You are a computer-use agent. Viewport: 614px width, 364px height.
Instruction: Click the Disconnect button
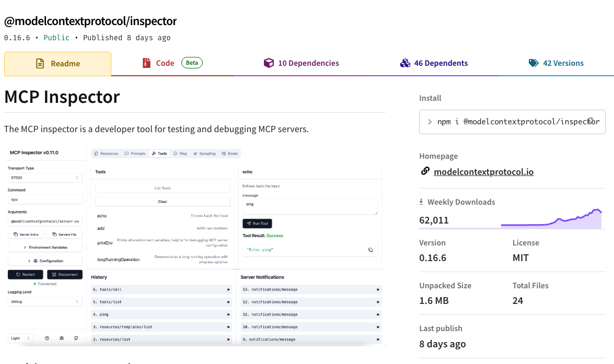65,274
